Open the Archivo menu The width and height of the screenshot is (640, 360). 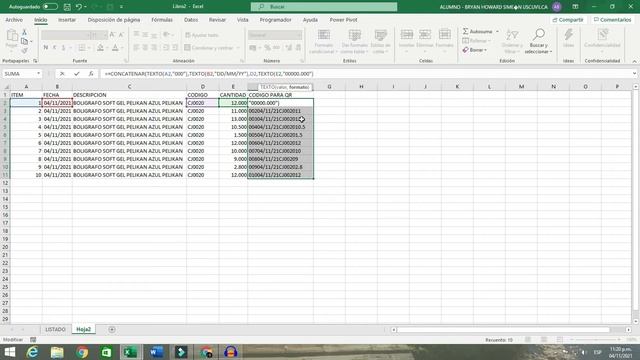click(14, 20)
